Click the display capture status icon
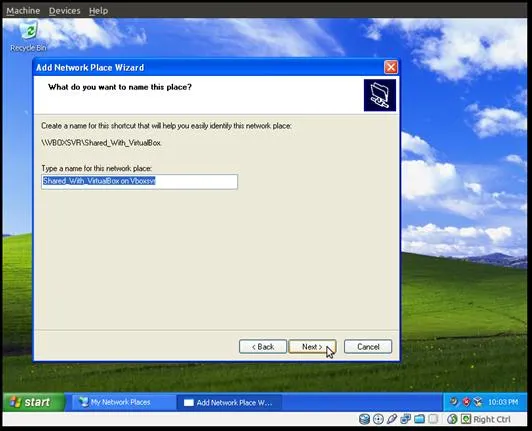This screenshot has width=532, height=431. (x=433, y=419)
